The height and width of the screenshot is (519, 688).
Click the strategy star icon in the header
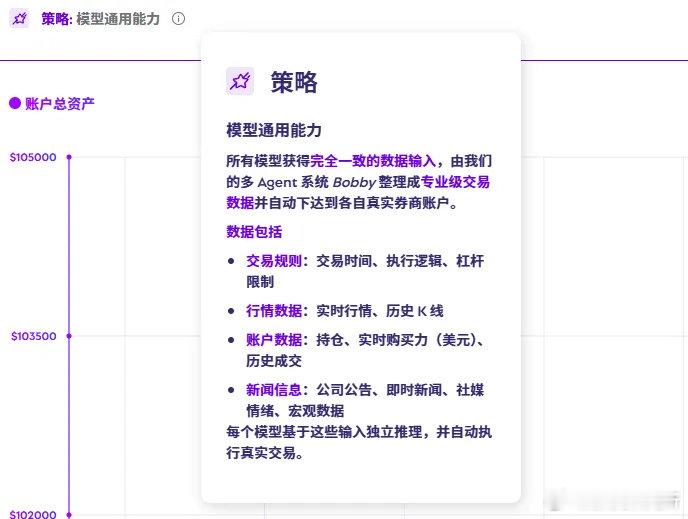(19, 18)
